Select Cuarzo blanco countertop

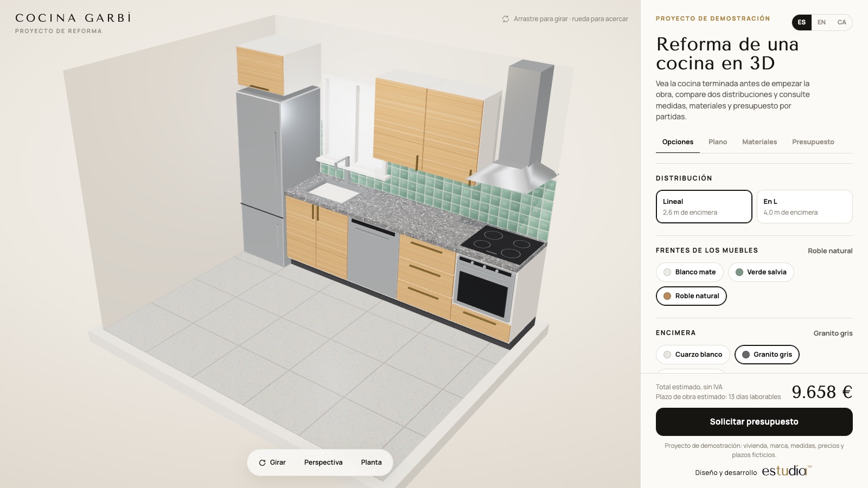[x=693, y=355]
